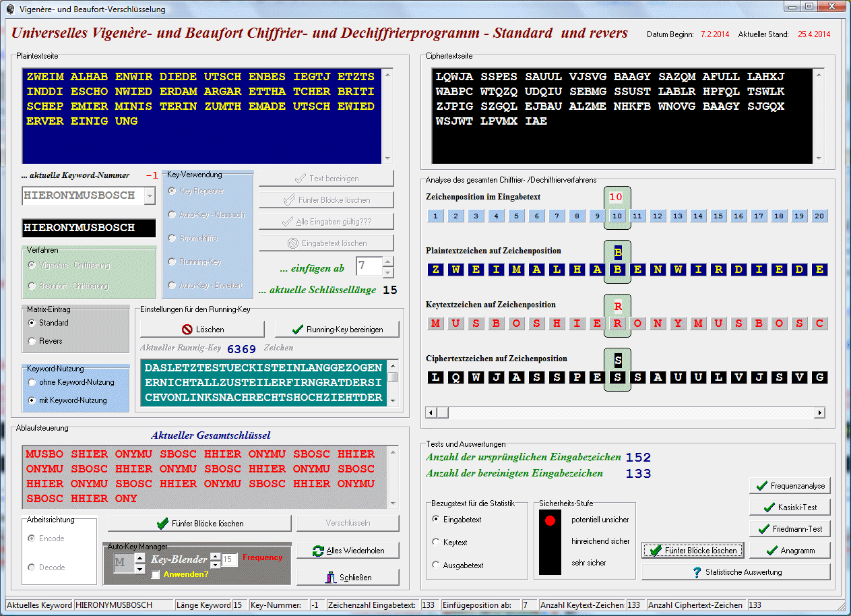The image size is (851, 616).
Task: Click the running-key character count 6369
Action: click(242, 349)
